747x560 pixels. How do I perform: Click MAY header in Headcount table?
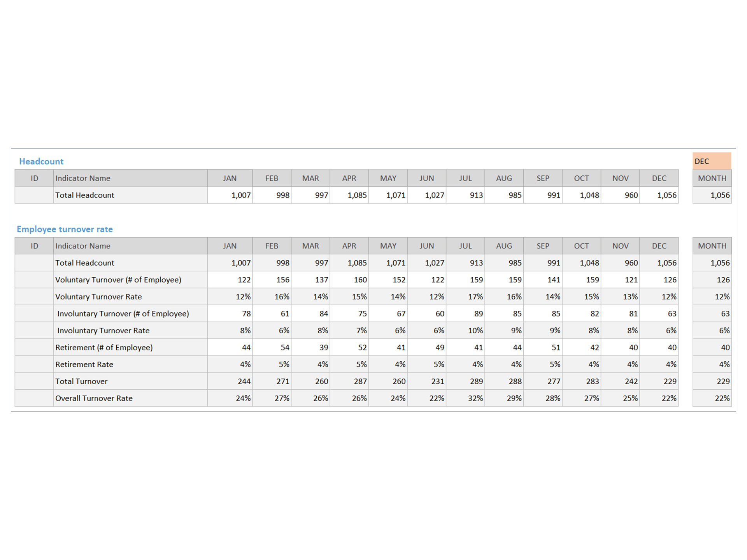[388, 178]
